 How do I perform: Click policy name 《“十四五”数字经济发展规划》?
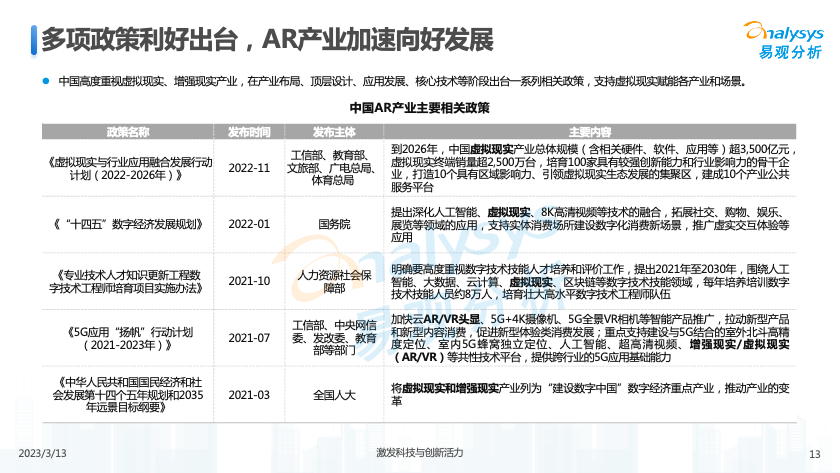(128, 224)
